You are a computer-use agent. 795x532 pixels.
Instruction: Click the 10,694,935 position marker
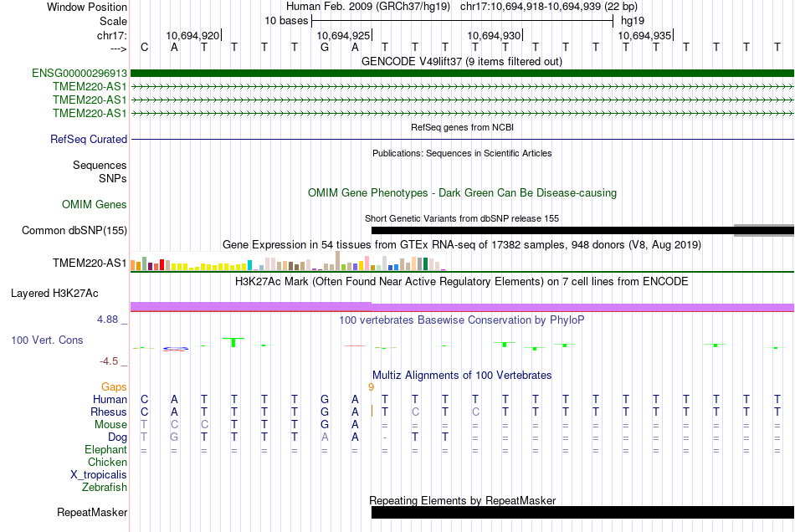click(x=644, y=35)
